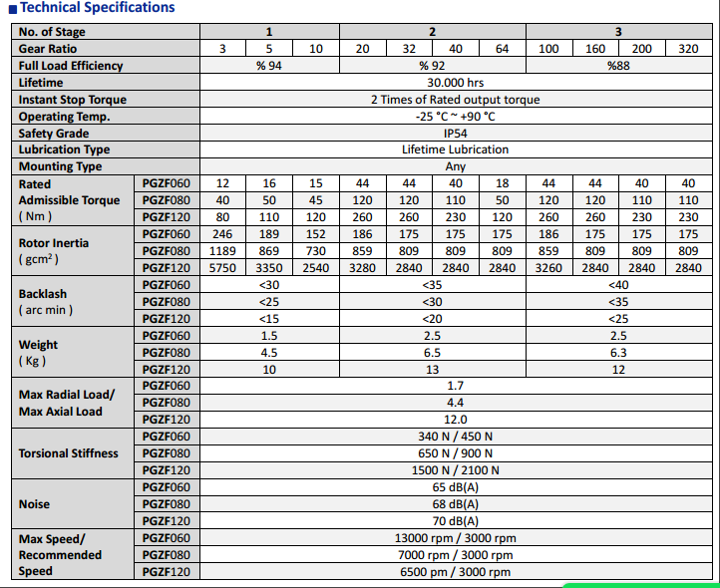The height and width of the screenshot is (588, 720).
Task: Click gear ratio 320 cell
Action: coord(688,49)
